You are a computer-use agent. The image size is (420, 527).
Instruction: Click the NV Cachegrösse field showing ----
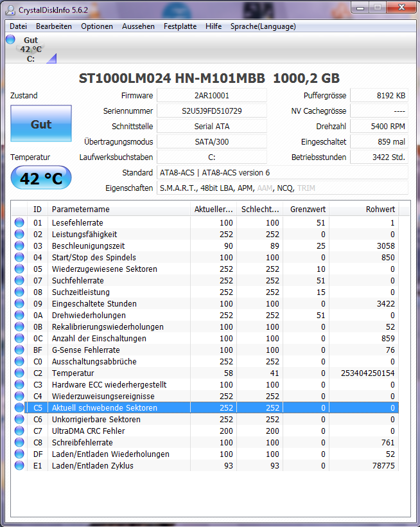point(380,111)
